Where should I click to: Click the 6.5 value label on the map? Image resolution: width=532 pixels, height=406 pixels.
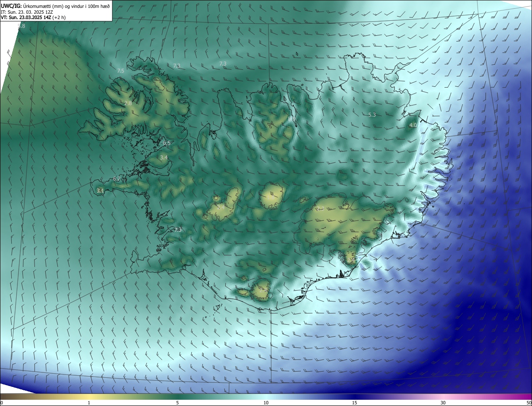tap(167, 143)
